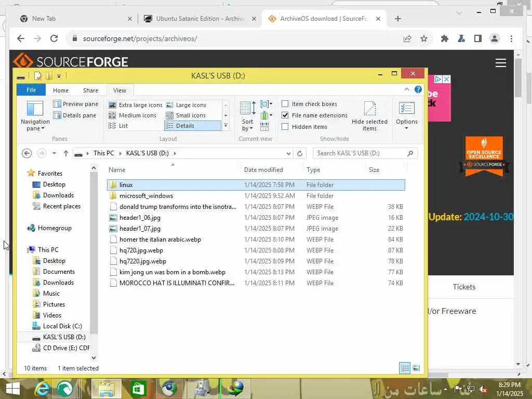This screenshot has height=399, width=532.
Task: Sort files by Name column header
Action: [173, 170]
